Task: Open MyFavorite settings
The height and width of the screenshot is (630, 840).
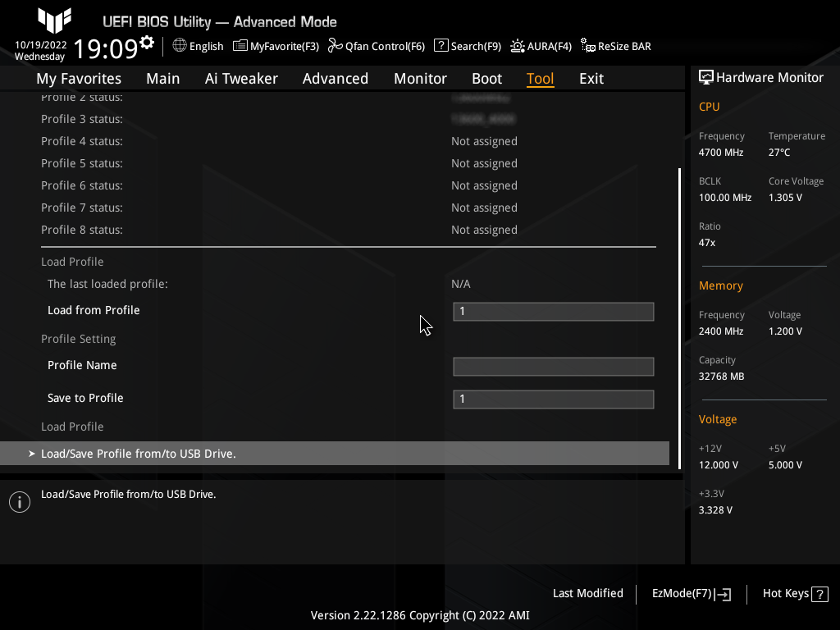Action: point(276,46)
